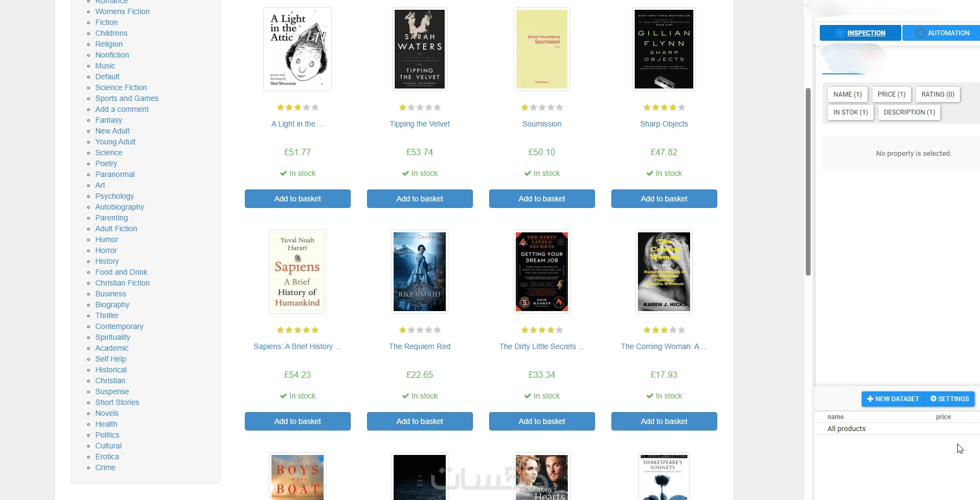The height and width of the screenshot is (500, 980).
Task: Add Soumission to basket
Action: pos(542,199)
